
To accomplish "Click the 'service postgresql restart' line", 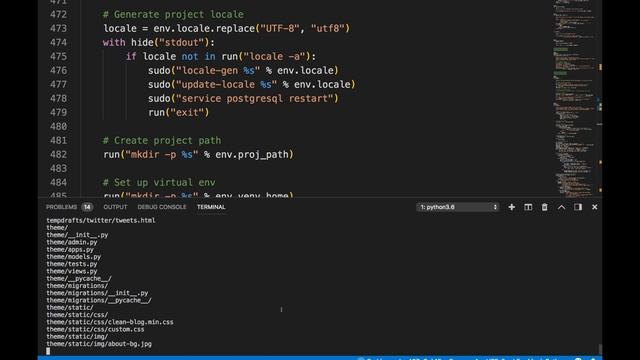I will (243, 98).
